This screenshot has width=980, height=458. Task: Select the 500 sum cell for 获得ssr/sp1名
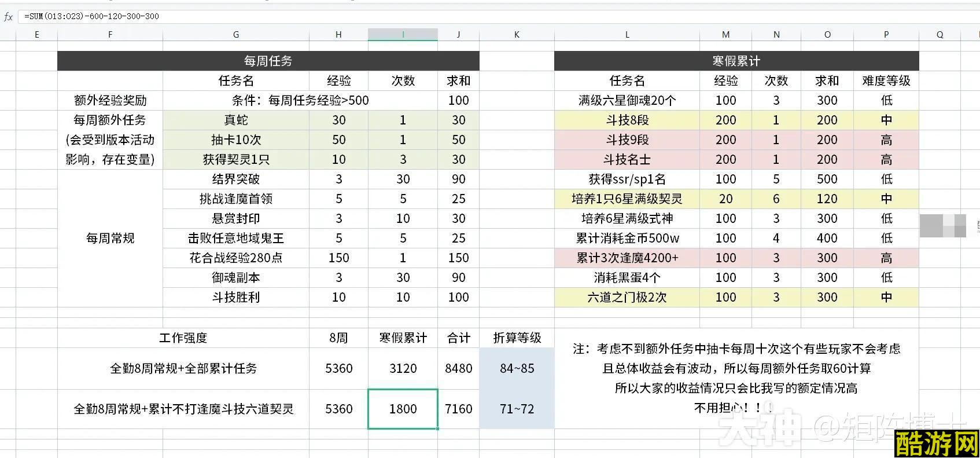pyautogui.click(x=827, y=179)
